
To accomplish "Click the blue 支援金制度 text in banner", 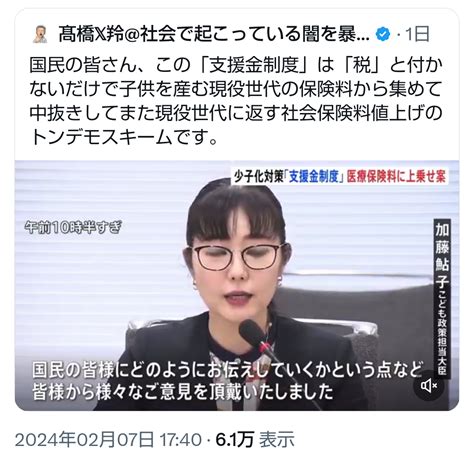I will tap(314, 176).
